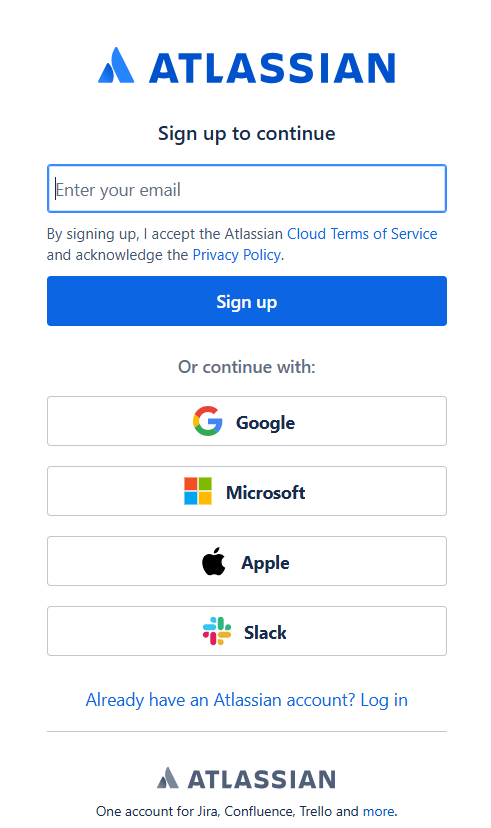The width and height of the screenshot is (491, 828).
Task: Click the blue Sign up button
Action: coord(247,301)
